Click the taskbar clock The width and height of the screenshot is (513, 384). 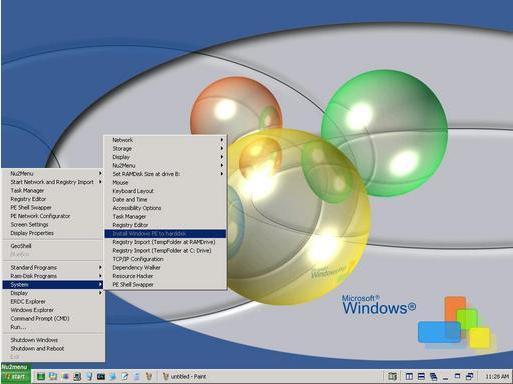(497, 377)
